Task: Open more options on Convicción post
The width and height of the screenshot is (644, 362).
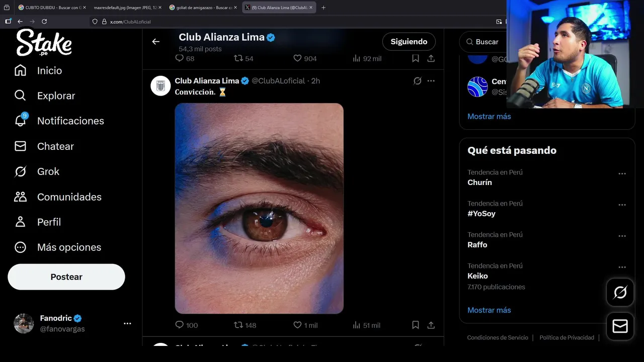Action: click(431, 81)
